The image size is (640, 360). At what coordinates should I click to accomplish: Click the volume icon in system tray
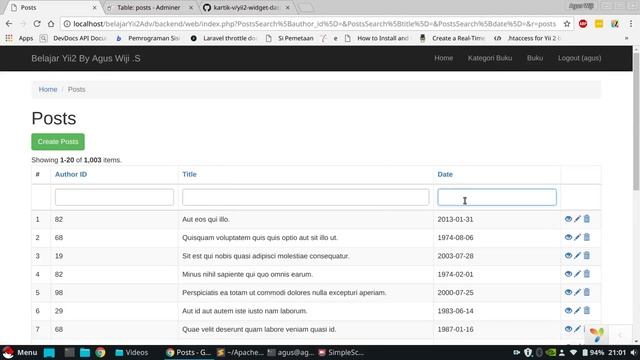pos(633,352)
